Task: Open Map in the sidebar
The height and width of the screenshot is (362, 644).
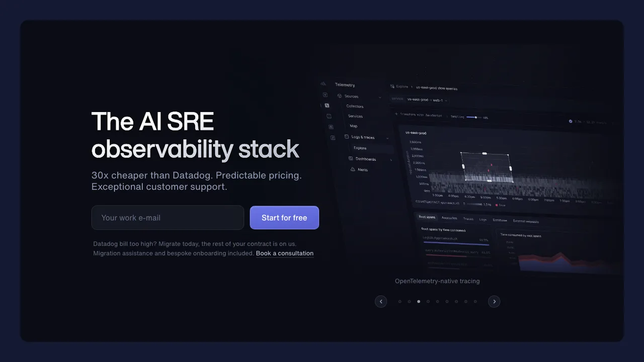Action: tap(354, 126)
